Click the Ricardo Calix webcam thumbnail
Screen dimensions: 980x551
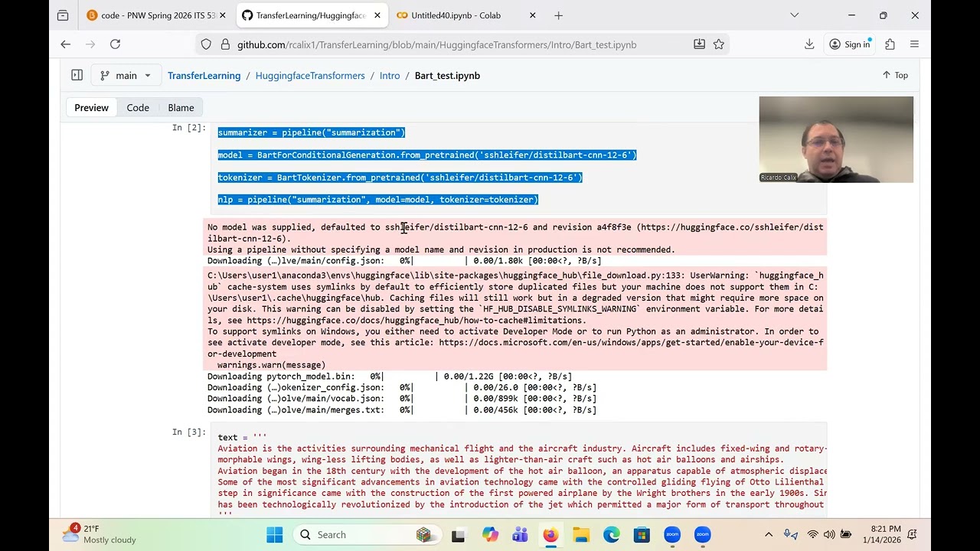(x=836, y=139)
